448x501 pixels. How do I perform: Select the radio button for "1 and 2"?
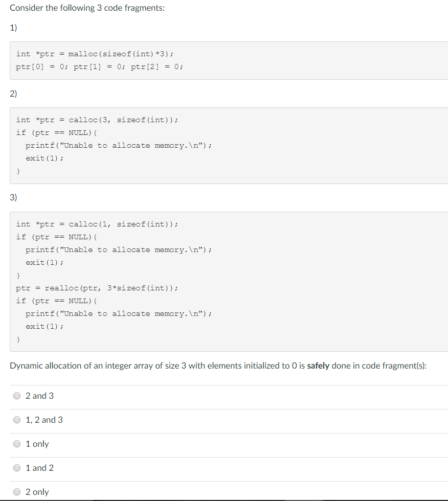tap(17, 467)
